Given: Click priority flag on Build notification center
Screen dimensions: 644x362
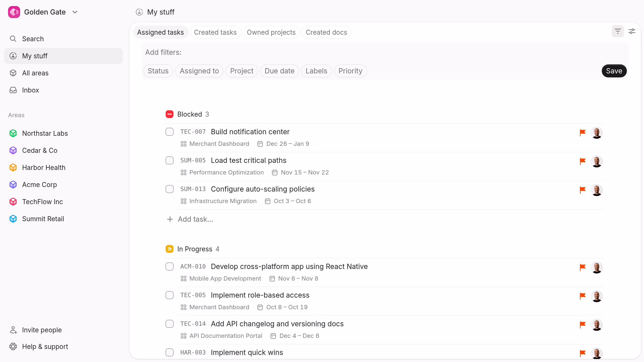Looking at the screenshot, I should (583, 132).
